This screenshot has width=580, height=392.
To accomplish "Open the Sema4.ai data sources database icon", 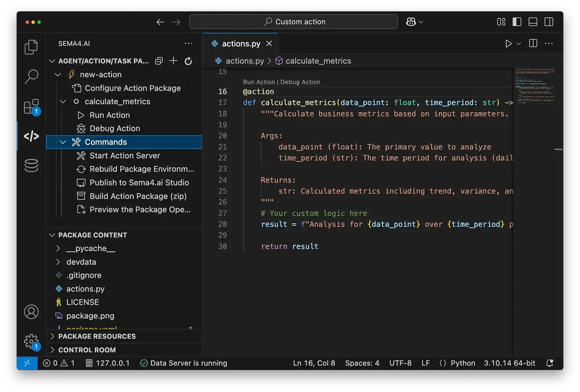I will [x=31, y=166].
